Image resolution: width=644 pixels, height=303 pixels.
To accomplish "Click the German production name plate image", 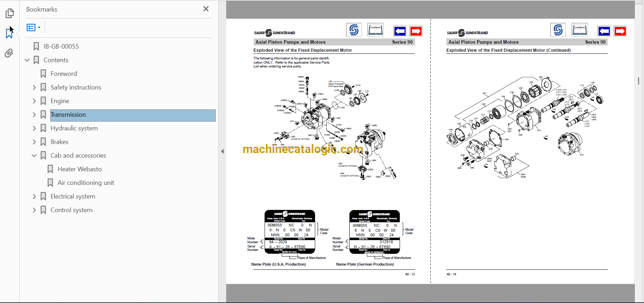I will tap(375, 232).
